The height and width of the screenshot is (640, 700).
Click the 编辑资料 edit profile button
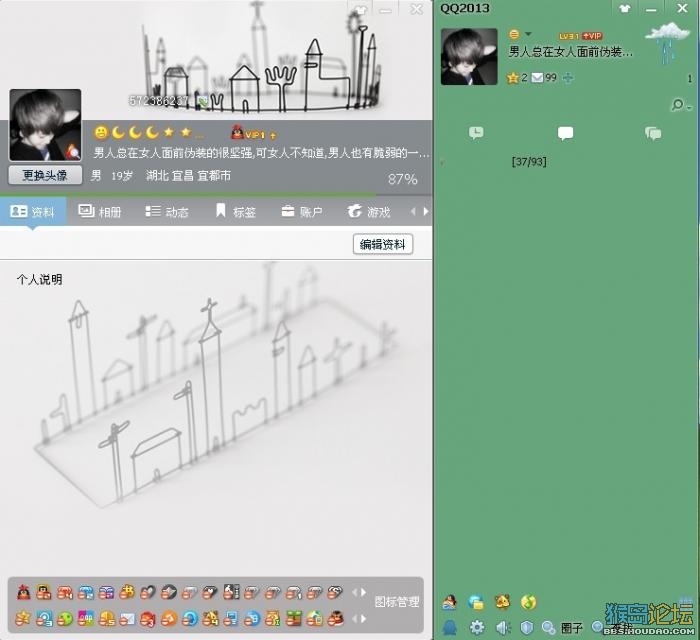(x=383, y=244)
